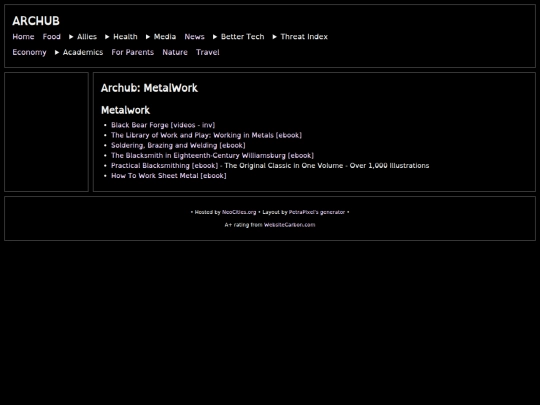The image size is (540, 405).
Task: Expand the Health disclosure triangle
Action: pos(107,37)
